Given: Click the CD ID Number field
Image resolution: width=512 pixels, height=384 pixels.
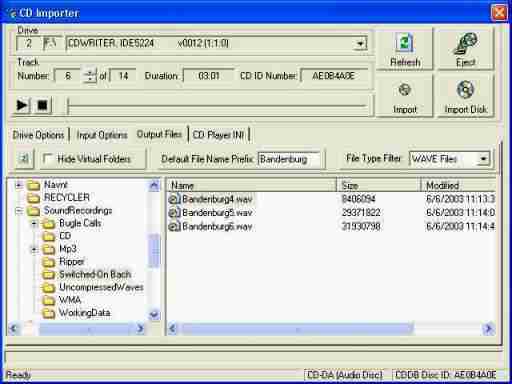Looking at the screenshot, I should [334, 76].
